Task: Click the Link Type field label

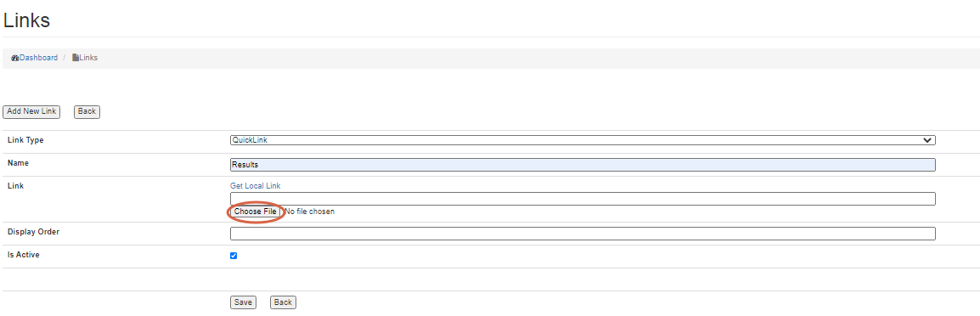Action: [25, 140]
